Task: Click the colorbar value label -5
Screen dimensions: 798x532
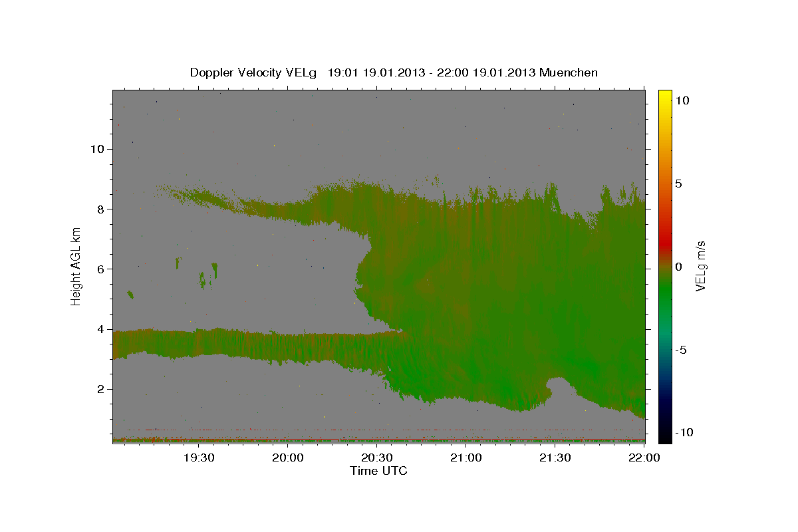Action: [680, 349]
